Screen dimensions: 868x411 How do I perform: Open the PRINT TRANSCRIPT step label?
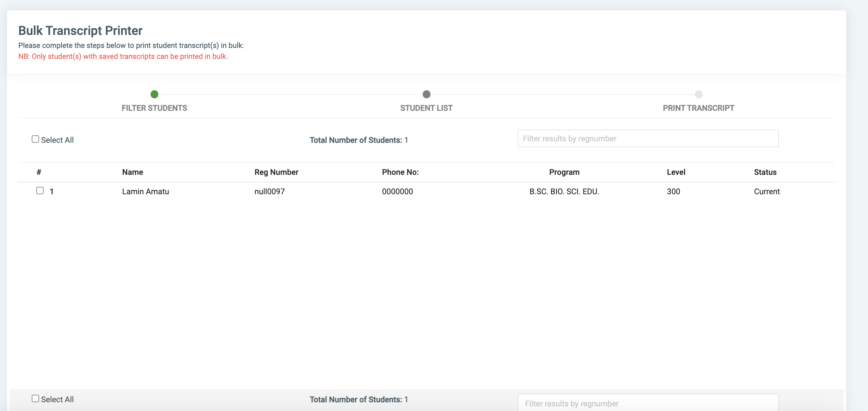(x=698, y=108)
